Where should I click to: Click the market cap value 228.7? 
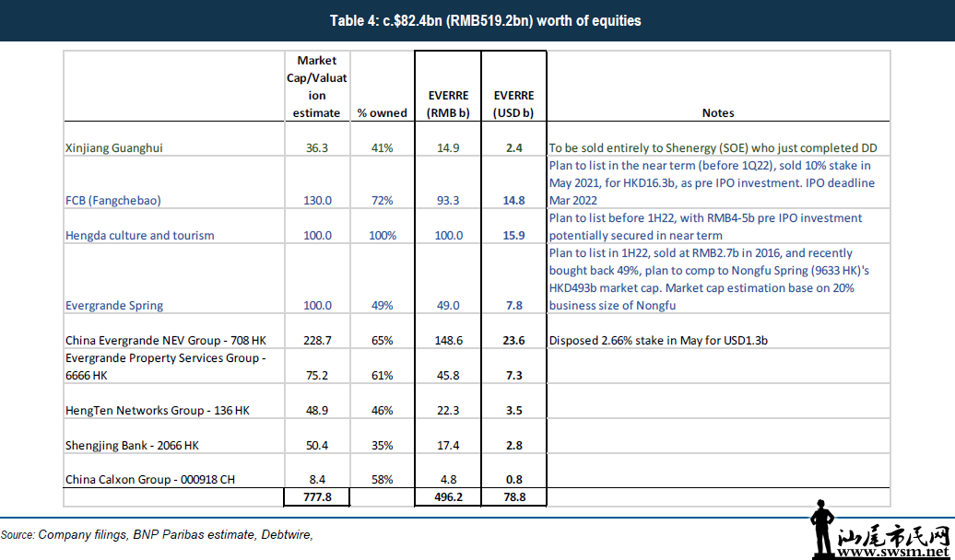[317, 340]
